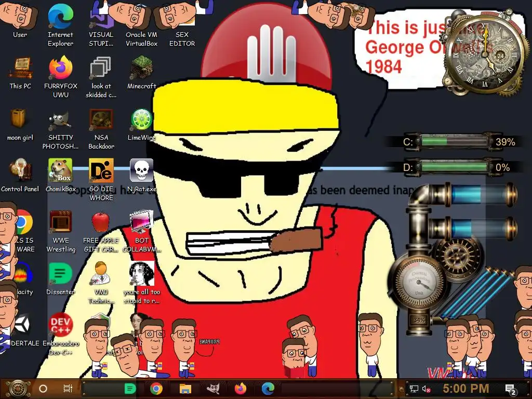Image resolution: width=532 pixels, height=399 pixels.
Task: Open Control Panel desktop icon
Action: click(x=20, y=176)
